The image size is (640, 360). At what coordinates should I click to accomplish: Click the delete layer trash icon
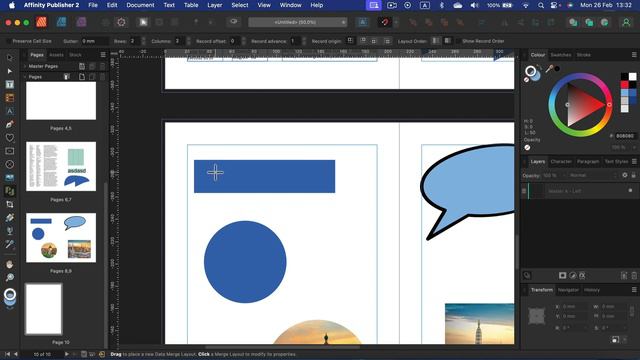pos(633,276)
